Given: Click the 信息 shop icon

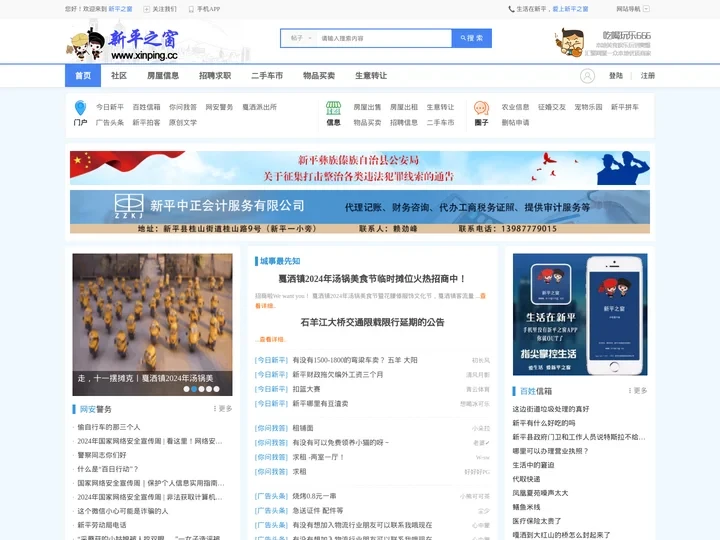Looking at the screenshot, I should point(333,108).
